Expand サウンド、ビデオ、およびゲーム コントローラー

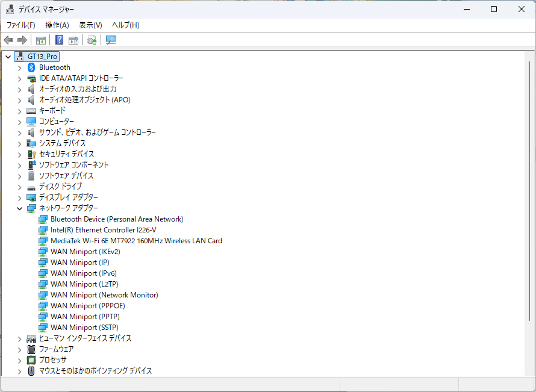tap(19, 132)
